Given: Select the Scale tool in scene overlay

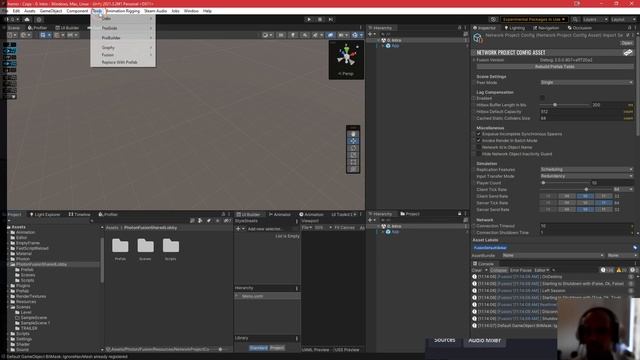Looking at the screenshot, I should tap(353, 155).
